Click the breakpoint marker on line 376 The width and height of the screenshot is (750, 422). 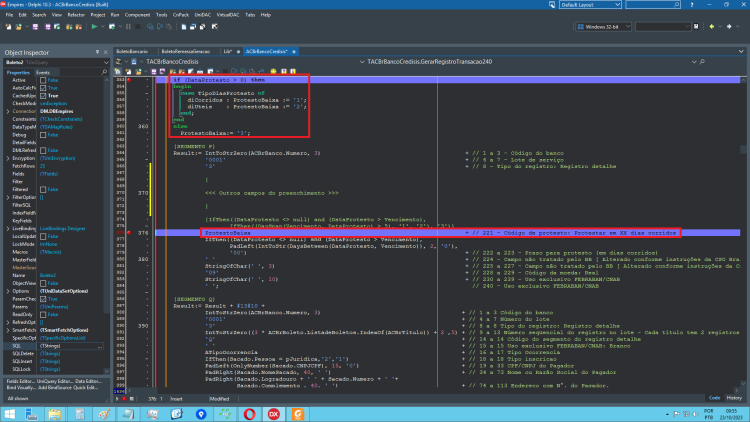point(129,233)
